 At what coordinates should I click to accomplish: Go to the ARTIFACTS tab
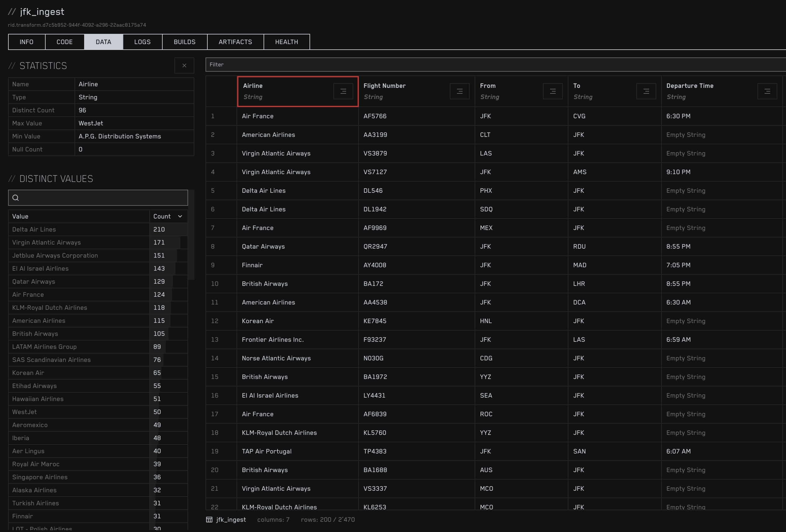[235, 42]
